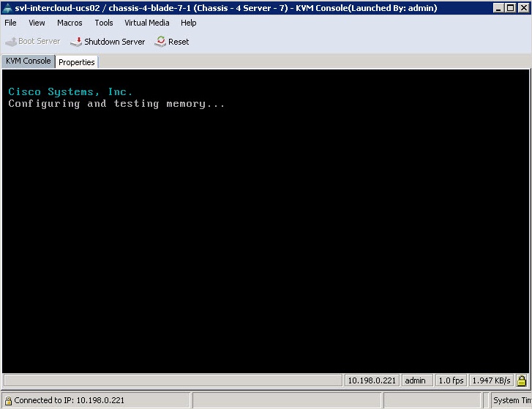Click the Cisco Systems, Inc. console text
Image resolution: width=532 pixels, height=409 pixels.
click(70, 91)
